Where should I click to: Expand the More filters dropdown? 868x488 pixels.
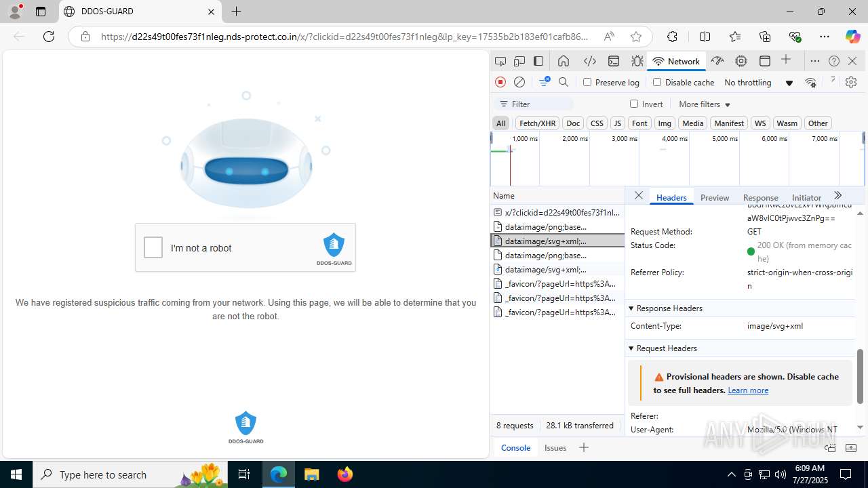click(705, 104)
